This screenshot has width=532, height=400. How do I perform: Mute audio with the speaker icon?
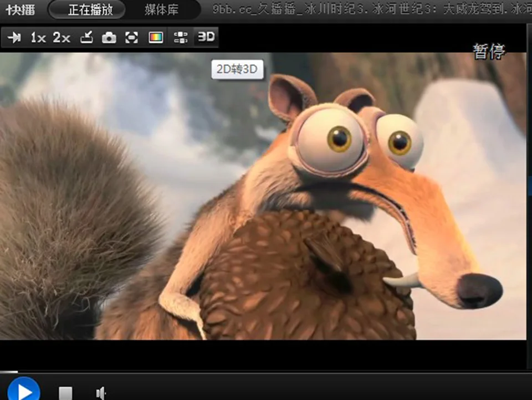click(101, 393)
